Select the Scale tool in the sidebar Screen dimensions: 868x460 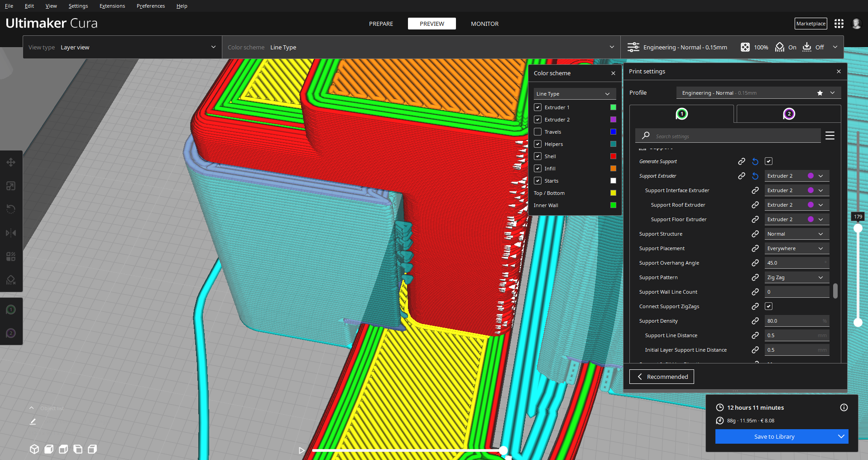tap(11, 186)
